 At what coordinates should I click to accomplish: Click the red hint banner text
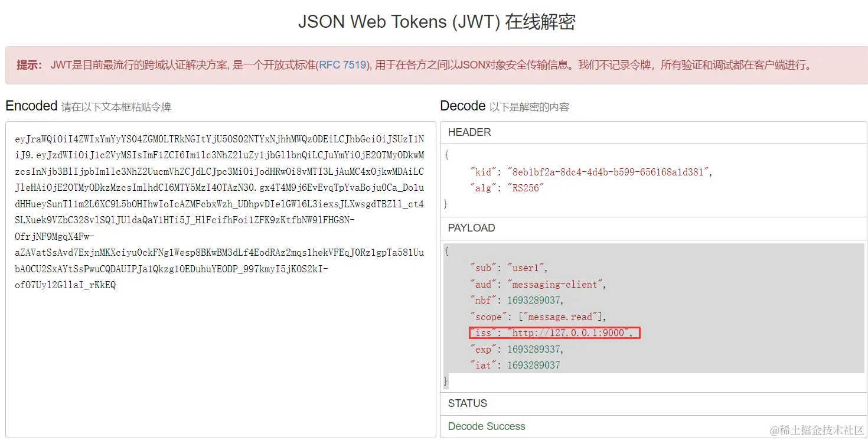pyautogui.click(x=415, y=65)
